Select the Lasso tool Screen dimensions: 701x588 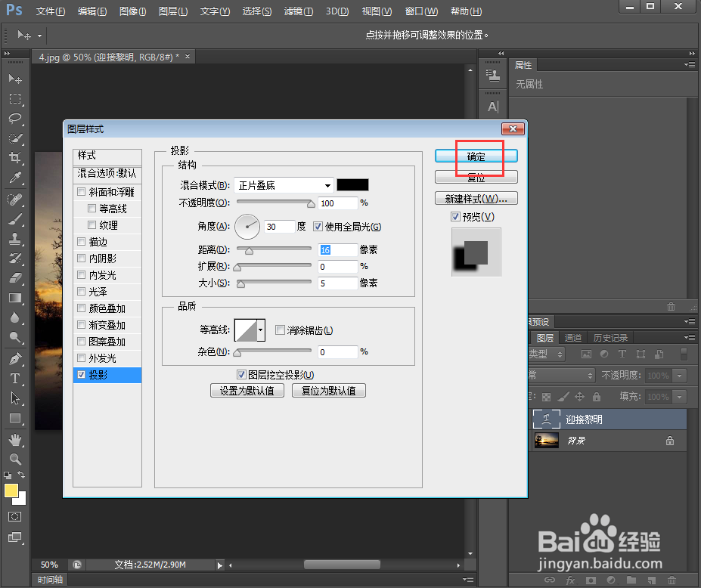coord(15,117)
